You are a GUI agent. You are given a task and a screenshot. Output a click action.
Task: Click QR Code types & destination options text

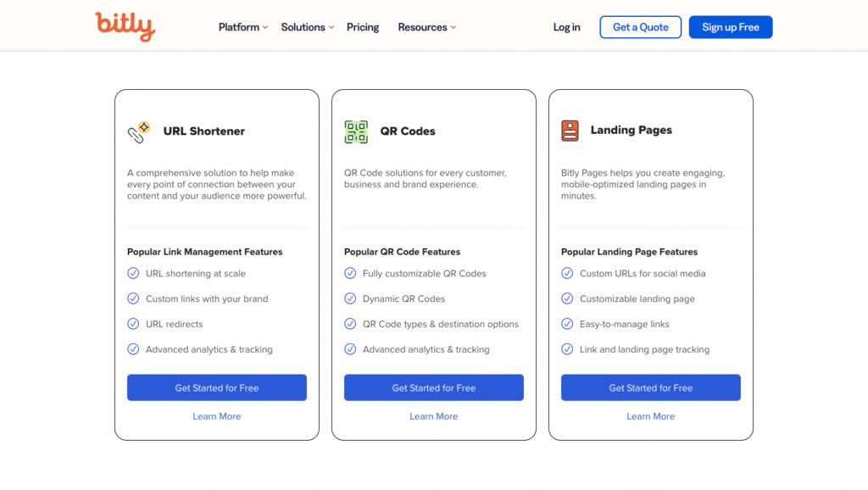point(441,325)
